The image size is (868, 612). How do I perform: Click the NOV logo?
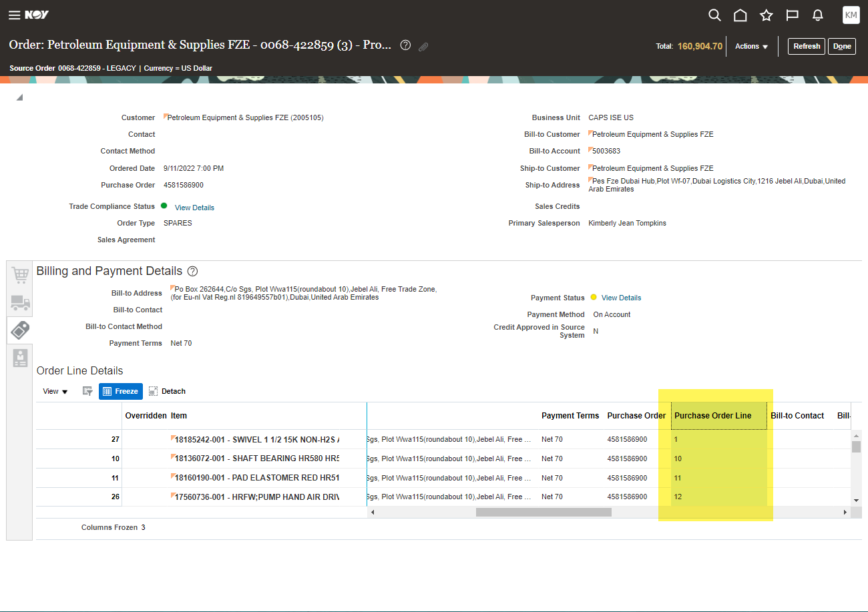click(37, 15)
